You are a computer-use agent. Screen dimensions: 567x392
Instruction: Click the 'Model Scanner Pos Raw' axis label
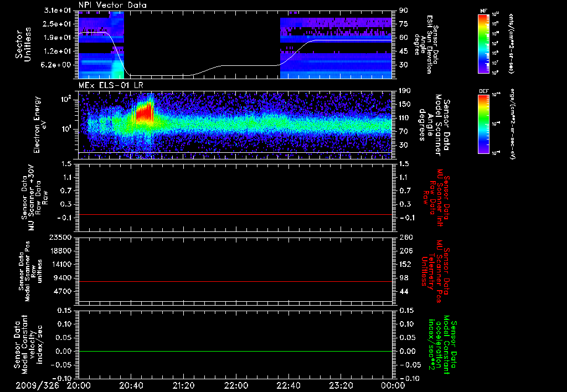31,271
